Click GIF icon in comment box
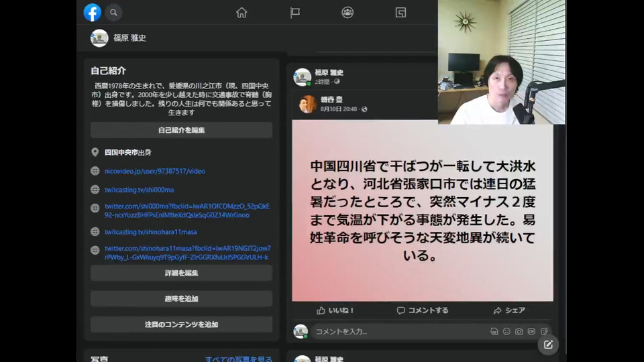 (531, 331)
